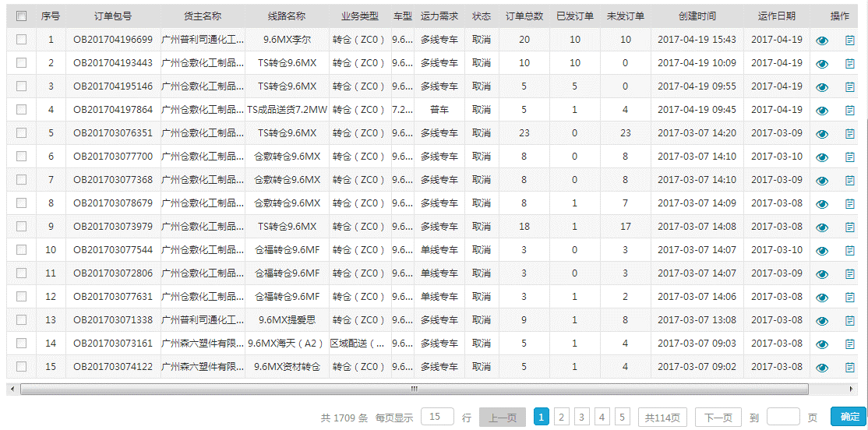Viewport: 868px width, 430px height.
Task: Click the 下一页 next page button
Action: [x=718, y=418]
